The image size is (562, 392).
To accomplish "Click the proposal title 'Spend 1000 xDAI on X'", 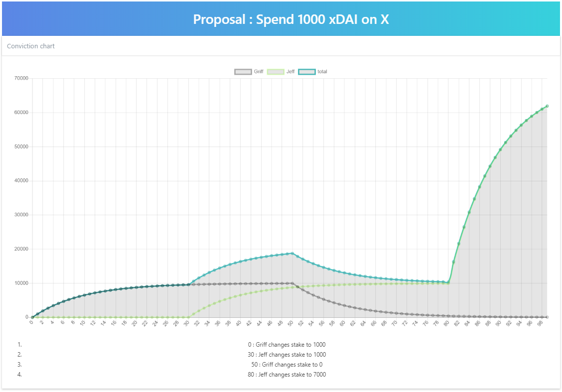I will click(291, 19).
